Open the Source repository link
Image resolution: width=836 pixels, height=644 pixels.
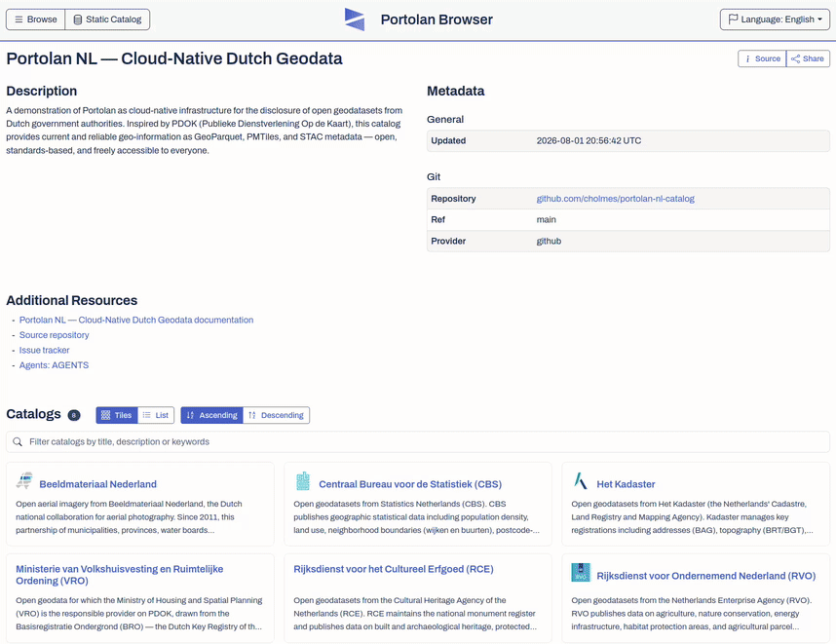tap(55, 335)
